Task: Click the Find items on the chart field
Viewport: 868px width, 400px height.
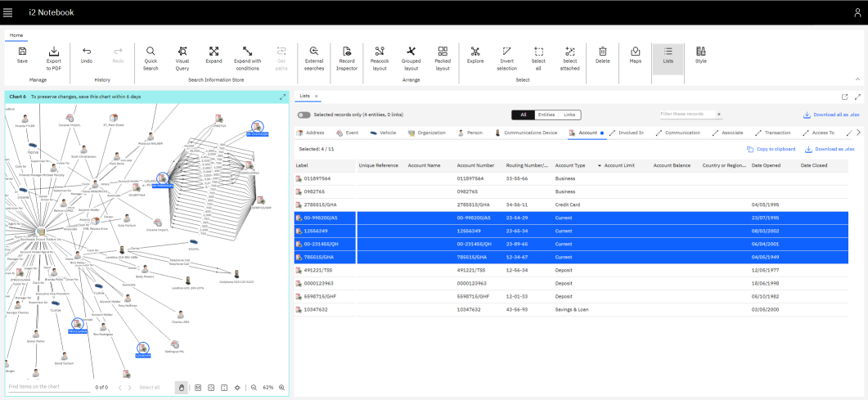Action: (x=49, y=387)
